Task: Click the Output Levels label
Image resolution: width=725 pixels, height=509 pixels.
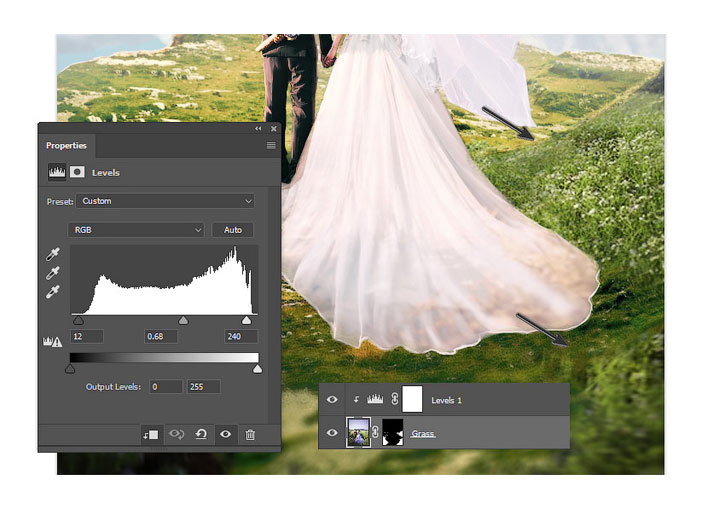Action: point(113,386)
